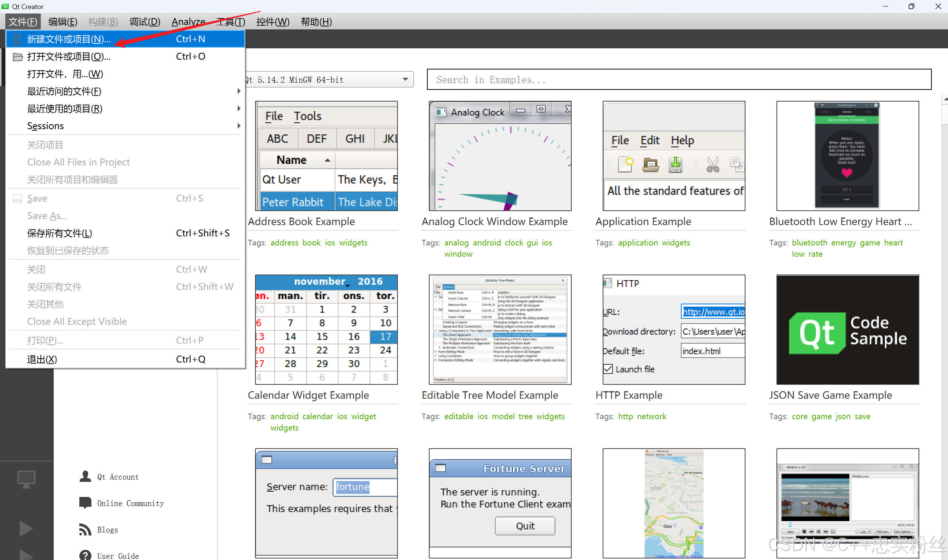Image resolution: width=948 pixels, height=560 pixels.
Task: Click the Online Community speech bubble icon
Action: tap(85, 503)
